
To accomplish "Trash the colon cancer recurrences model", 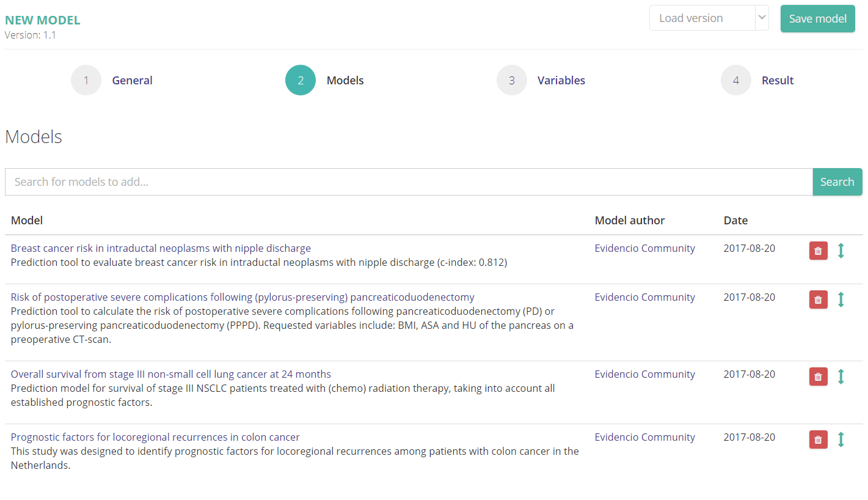I will (x=818, y=439).
